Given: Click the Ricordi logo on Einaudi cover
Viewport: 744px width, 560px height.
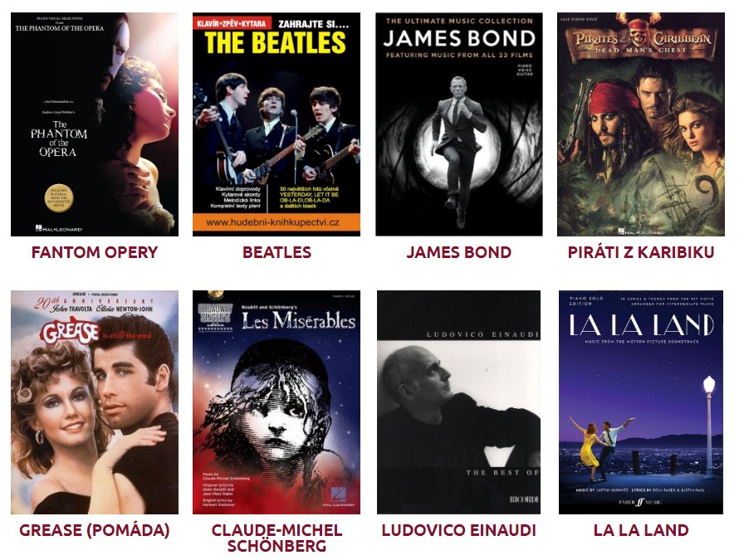Looking at the screenshot, I should point(524,499).
